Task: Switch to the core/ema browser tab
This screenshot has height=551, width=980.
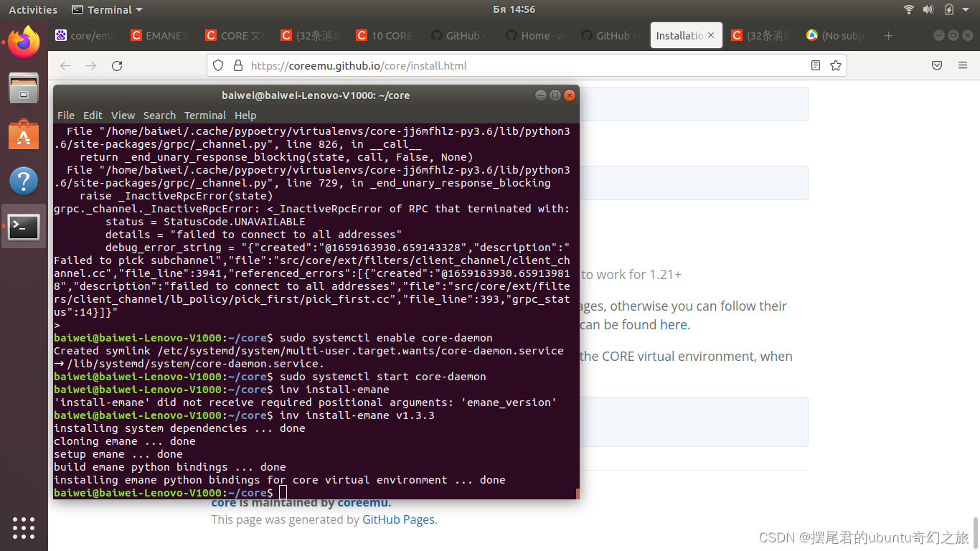Action: (x=85, y=35)
